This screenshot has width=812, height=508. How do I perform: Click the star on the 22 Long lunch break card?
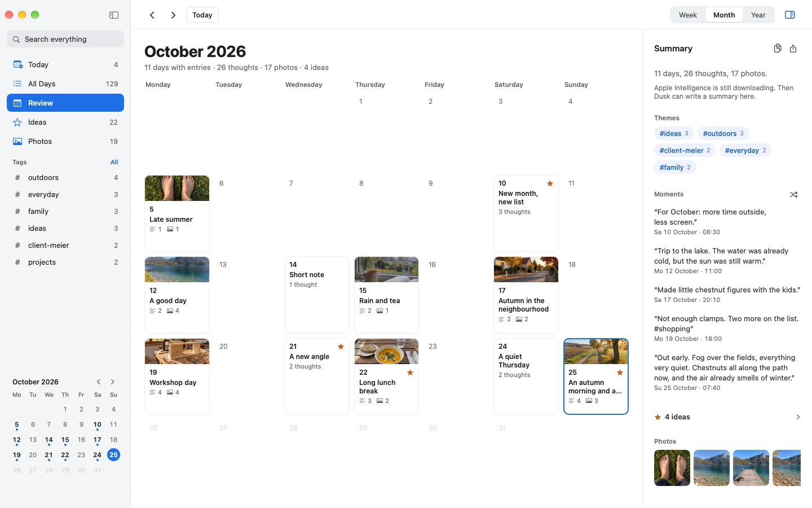(x=411, y=373)
